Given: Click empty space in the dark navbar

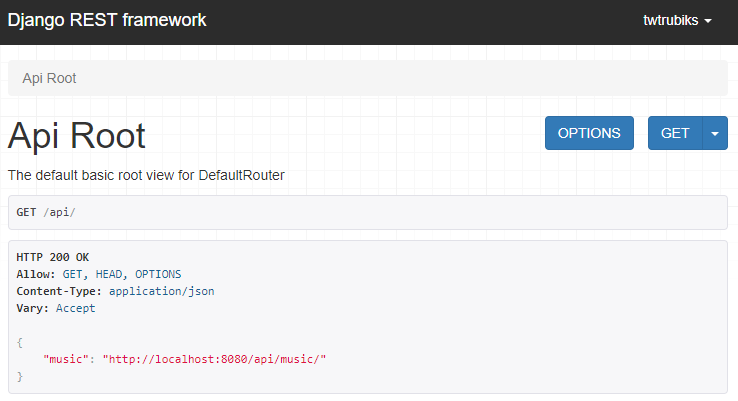Looking at the screenshot, I should click(x=420, y=21).
